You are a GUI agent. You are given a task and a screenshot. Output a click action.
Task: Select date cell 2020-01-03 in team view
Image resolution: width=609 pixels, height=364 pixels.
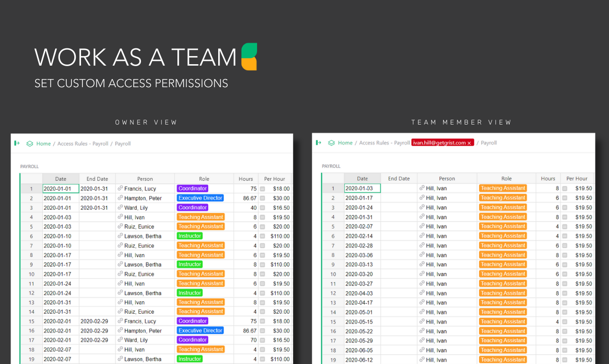pyautogui.click(x=363, y=188)
